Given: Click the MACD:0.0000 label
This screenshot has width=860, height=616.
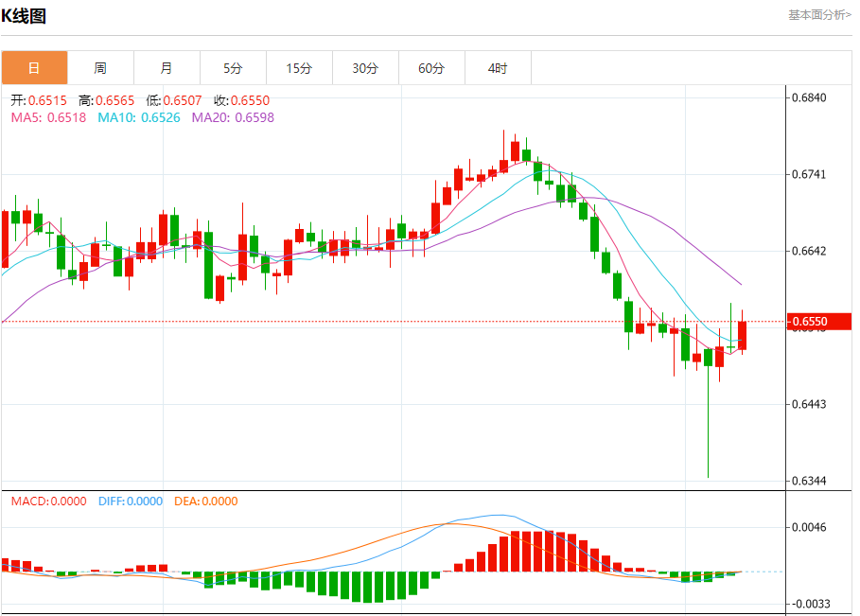Looking at the screenshot, I should (49, 502).
